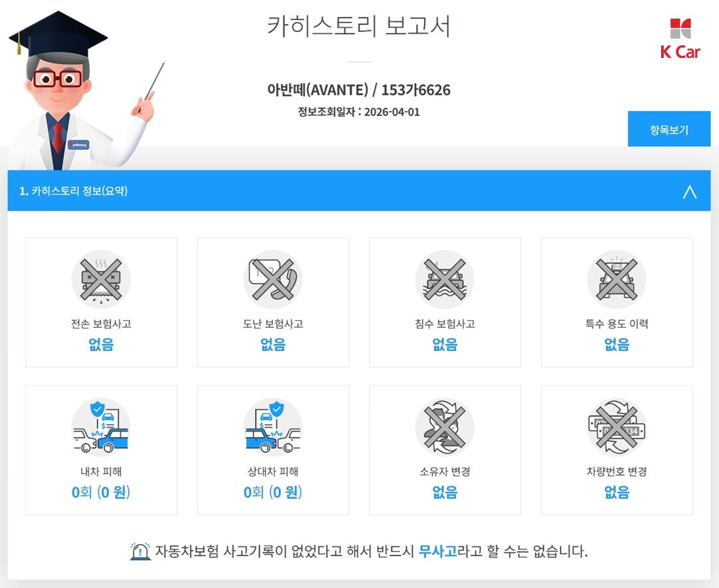Screen dimensions: 719x588
Task: Click the 내차 피해 0회 (0 원) value
Action: click(x=101, y=492)
